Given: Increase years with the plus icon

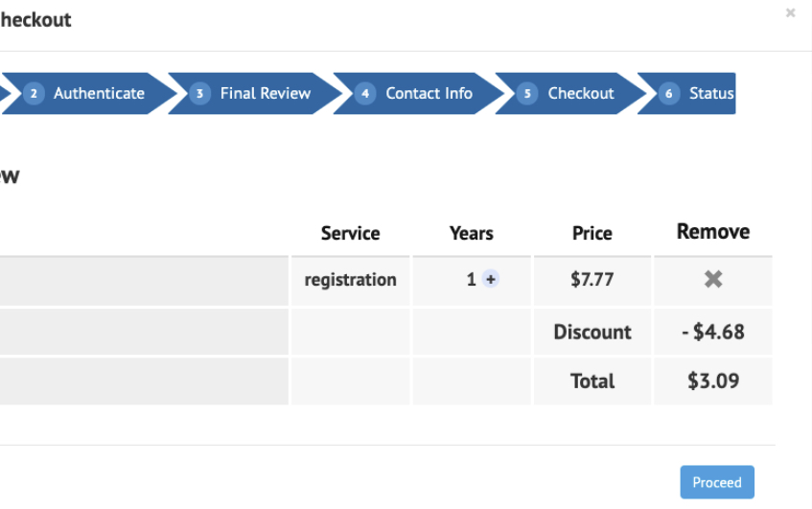Looking at the screenshot, I should point(491,279).
